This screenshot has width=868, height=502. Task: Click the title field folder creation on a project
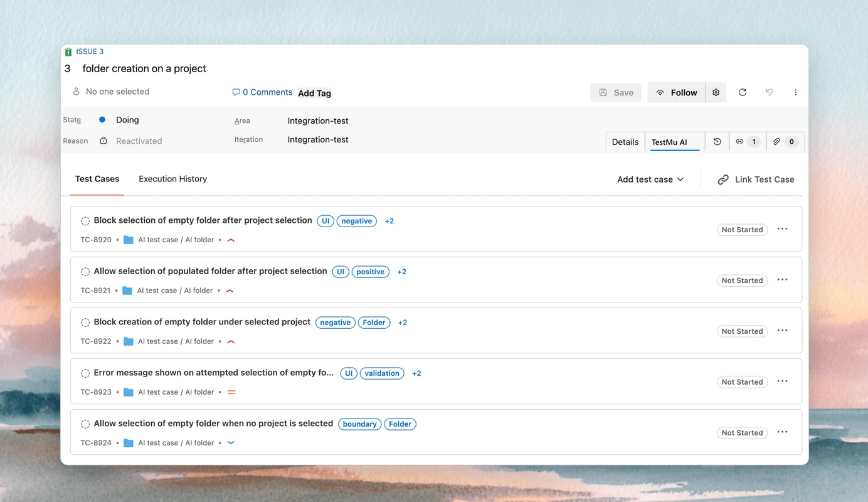point(144,68)
